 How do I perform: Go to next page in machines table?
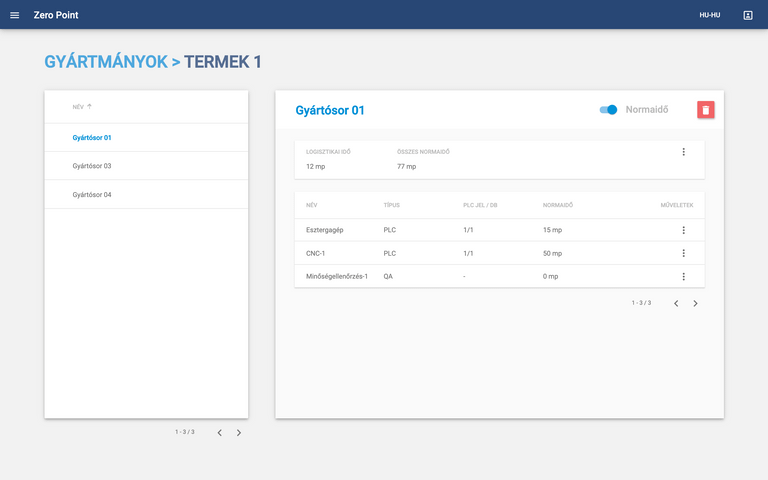(696, 303)
